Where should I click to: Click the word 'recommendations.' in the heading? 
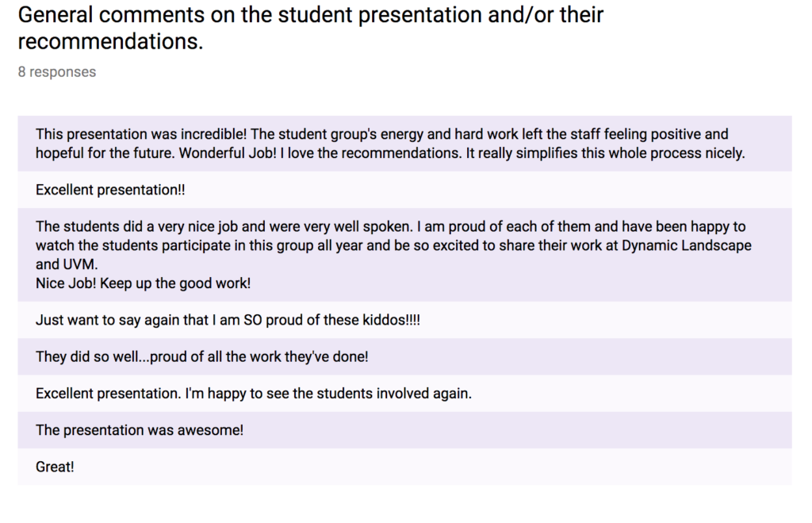110,41
